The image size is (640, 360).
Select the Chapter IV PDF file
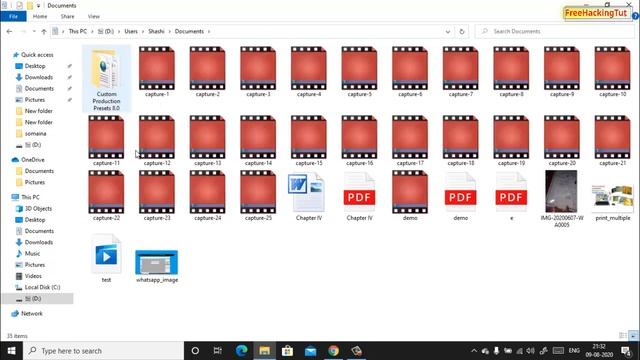359,196
